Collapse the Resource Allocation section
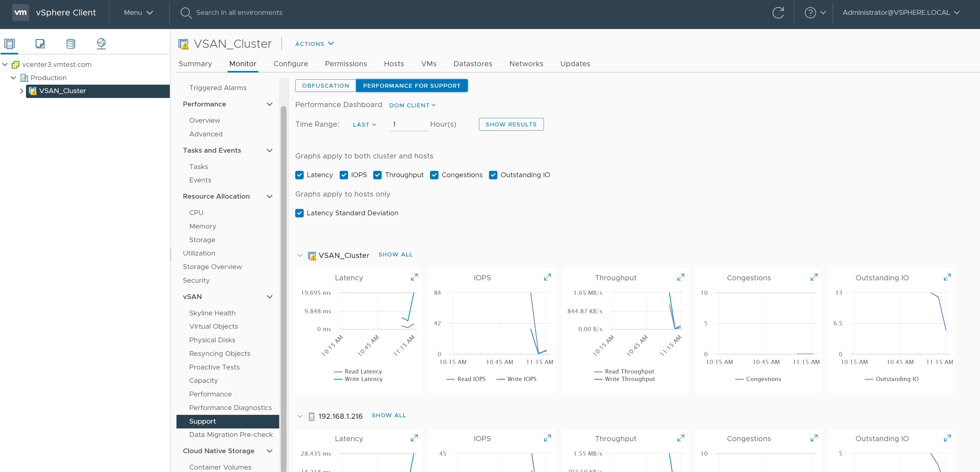The image size is (980, 472). 269,197
